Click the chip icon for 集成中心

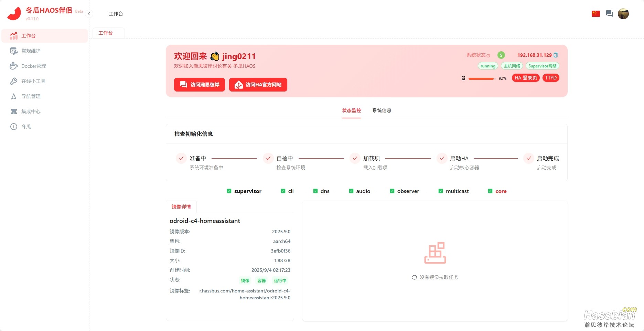pos(14,111)
